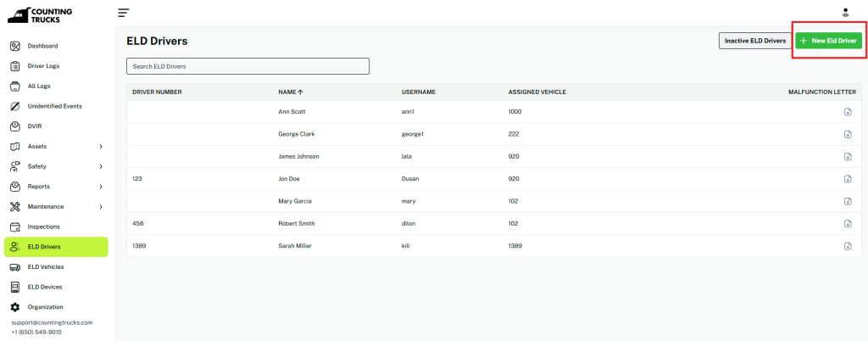
Task: Expand the Reports submenu
Action: 101,187
